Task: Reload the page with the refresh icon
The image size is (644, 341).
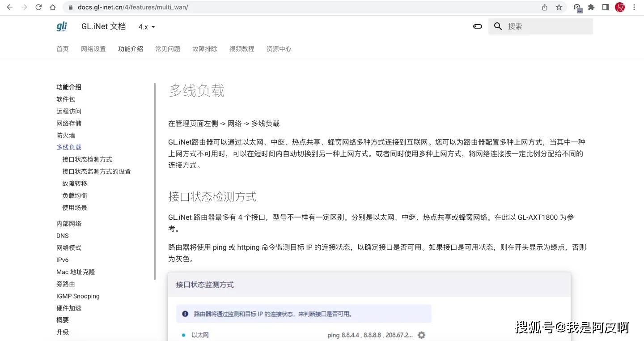Action: 38,7
